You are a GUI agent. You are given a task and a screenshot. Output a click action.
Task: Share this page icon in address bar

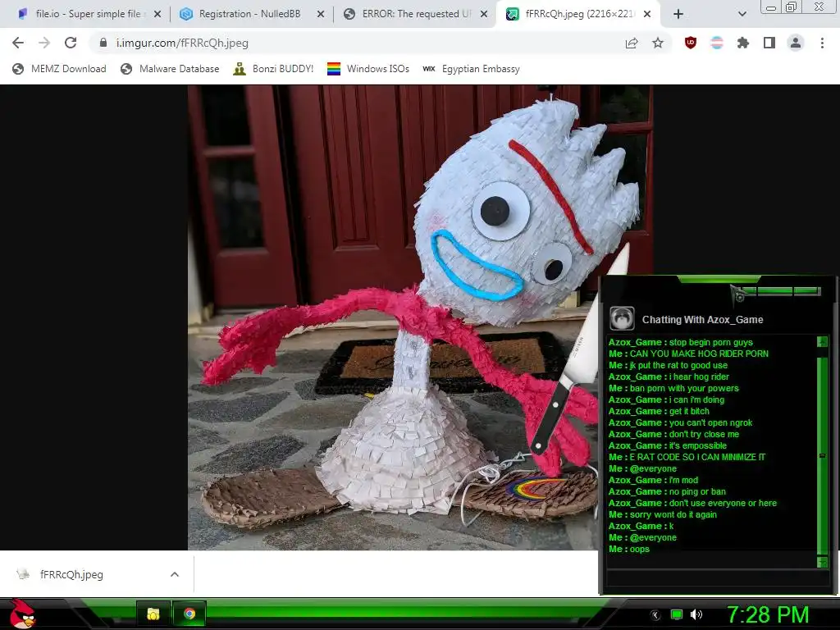[632, 43]
